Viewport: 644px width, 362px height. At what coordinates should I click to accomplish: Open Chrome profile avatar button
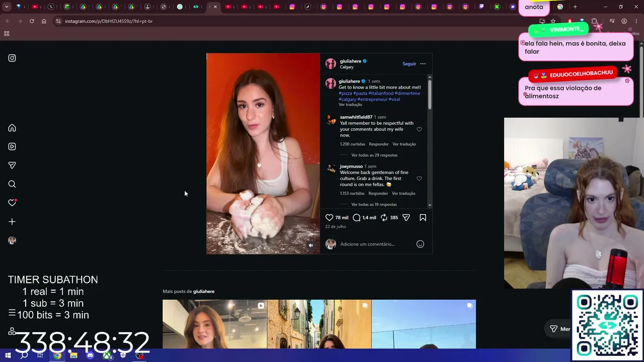click(624, 21)
